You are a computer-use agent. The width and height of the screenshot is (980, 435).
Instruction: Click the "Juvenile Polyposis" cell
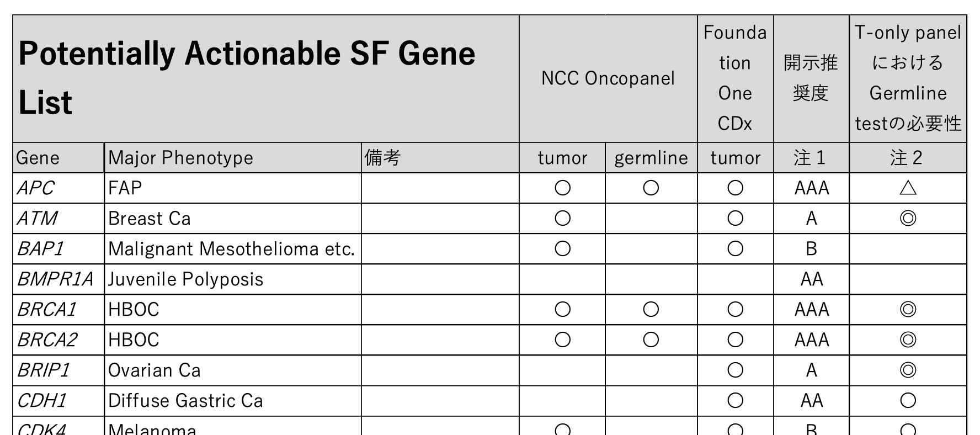(186, 279)
